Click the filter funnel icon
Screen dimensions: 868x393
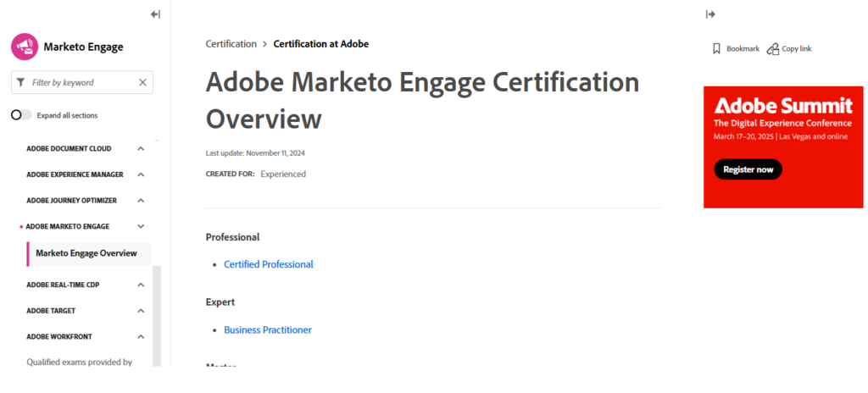pyautogui.click(x=20, y=82)
